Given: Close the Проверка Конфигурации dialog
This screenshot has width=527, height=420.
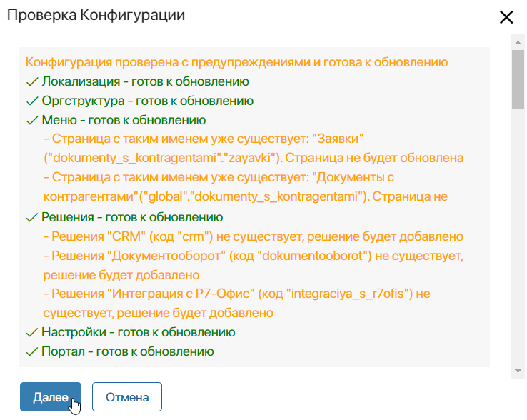Looking at the screenshot, I should click(506, 17).
